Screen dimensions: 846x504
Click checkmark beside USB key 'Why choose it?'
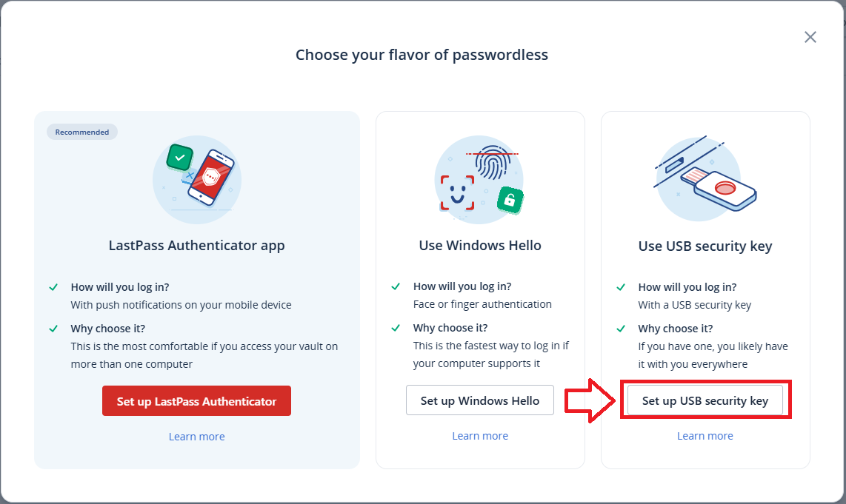[621, 328]
